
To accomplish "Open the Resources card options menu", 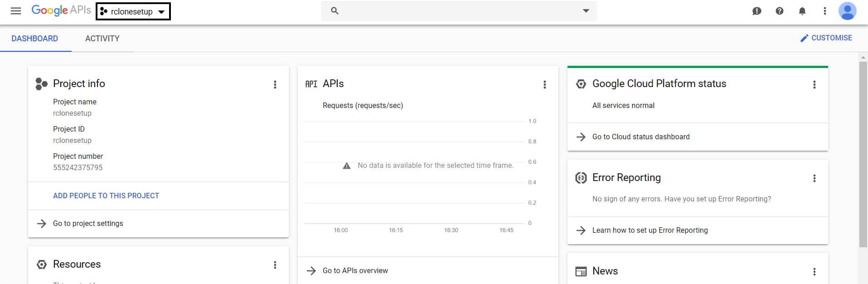I will (x=275, y=265).
